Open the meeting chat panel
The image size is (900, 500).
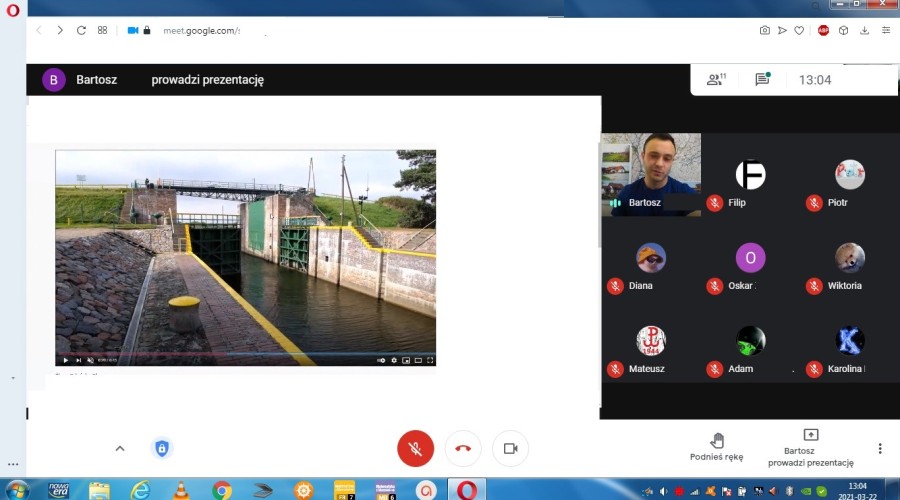[762, 80]
